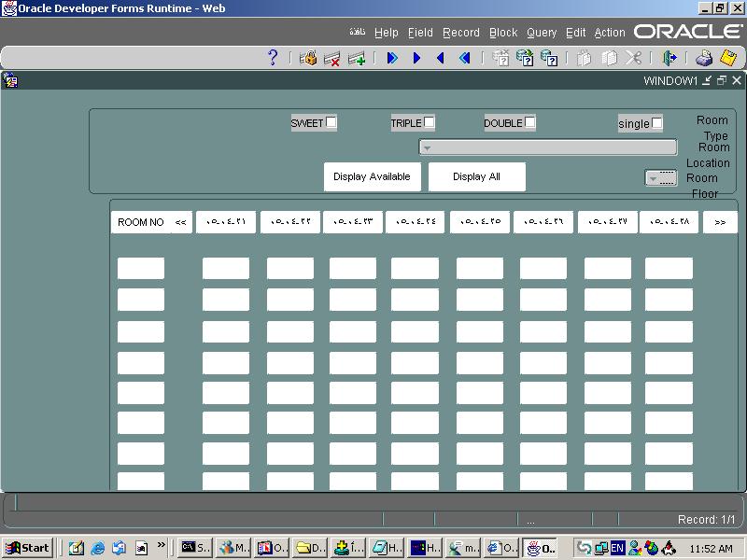Go to the previous record arrow

point(441,58)
